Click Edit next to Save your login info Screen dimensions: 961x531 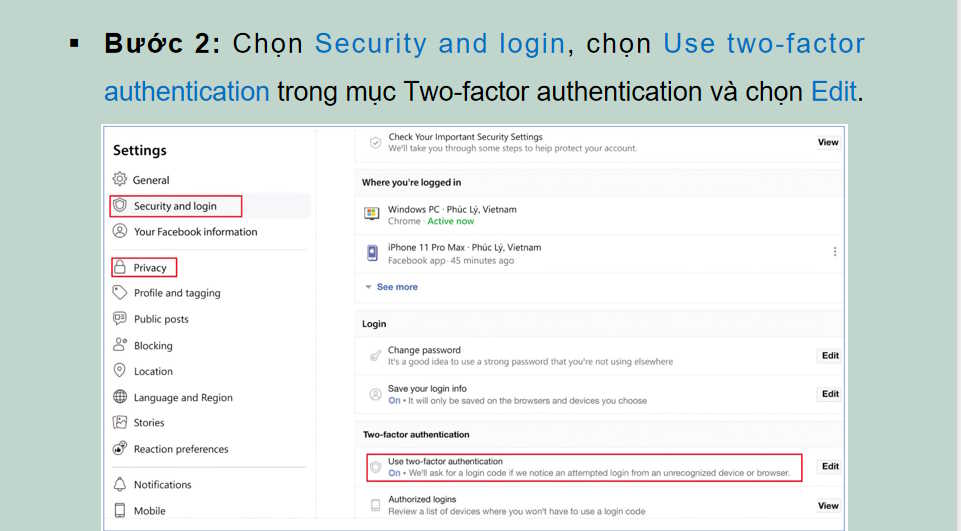(x=830, y=394)
